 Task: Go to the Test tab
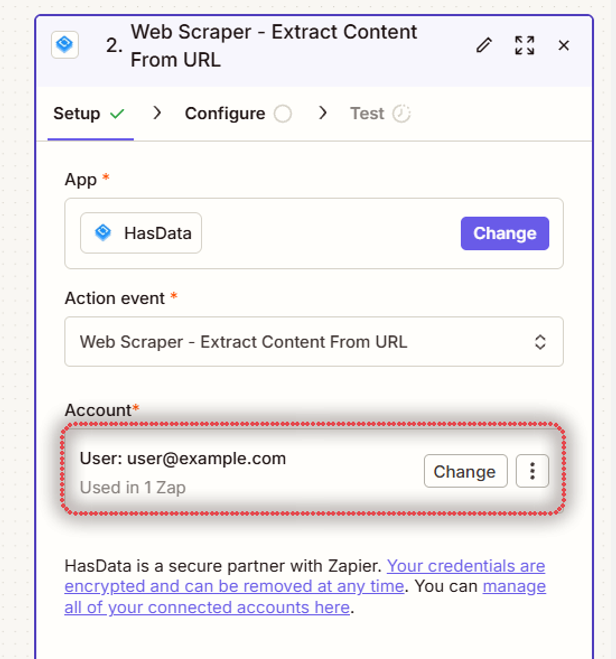(x=380, y=113)
